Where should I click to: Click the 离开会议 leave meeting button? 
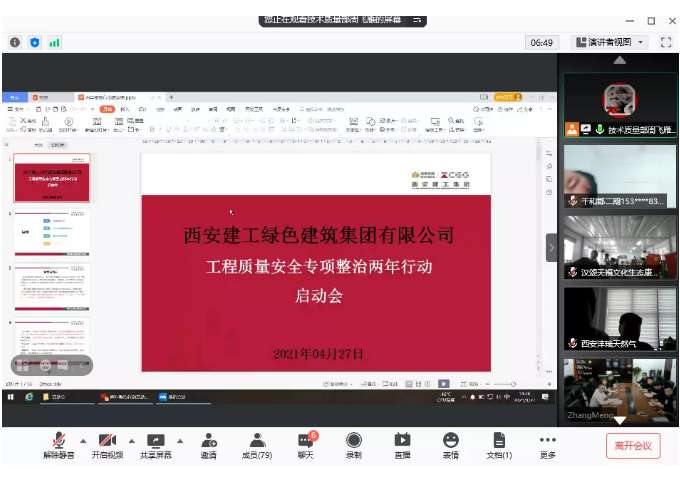(x=633, y=446)
